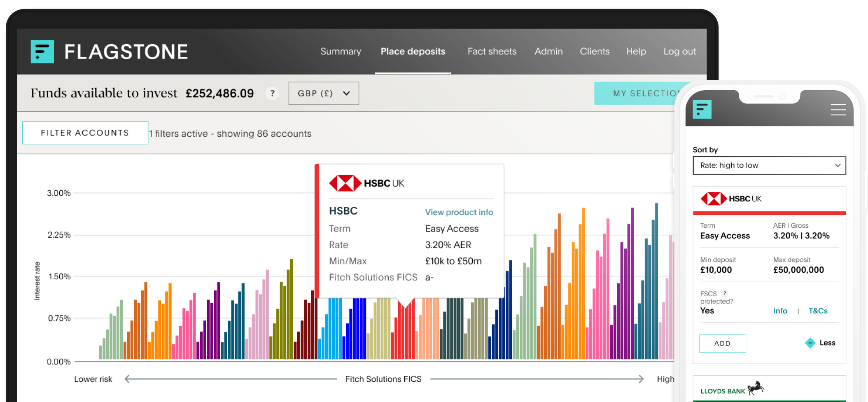Click the '1 filters active - showing 86 accounts' text
Image resolution: width=868 pixels, height=402 pixels.
[230, 133]
